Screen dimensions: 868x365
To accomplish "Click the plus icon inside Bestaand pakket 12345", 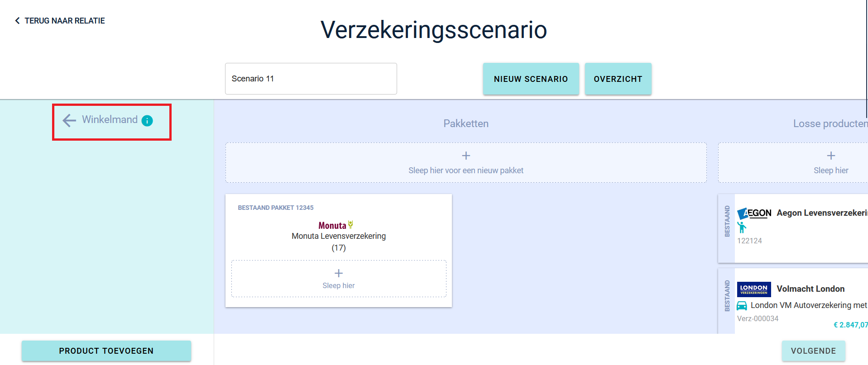I will click(x=339, y=273).
